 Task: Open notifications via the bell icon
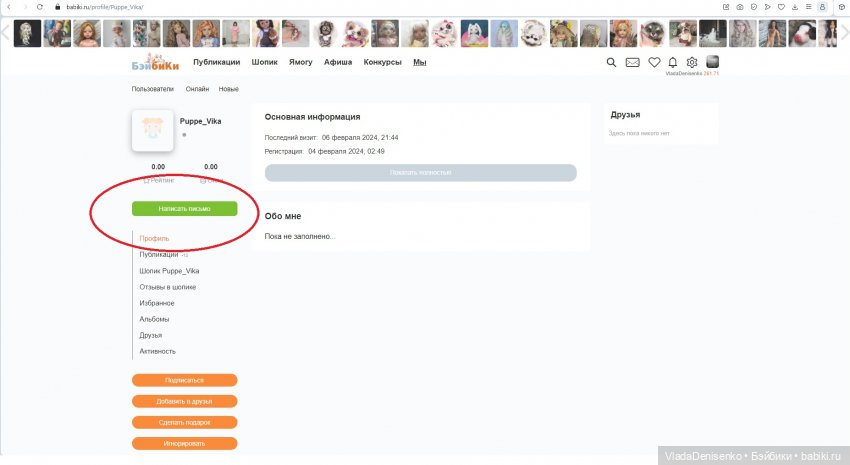click(673, 62)
